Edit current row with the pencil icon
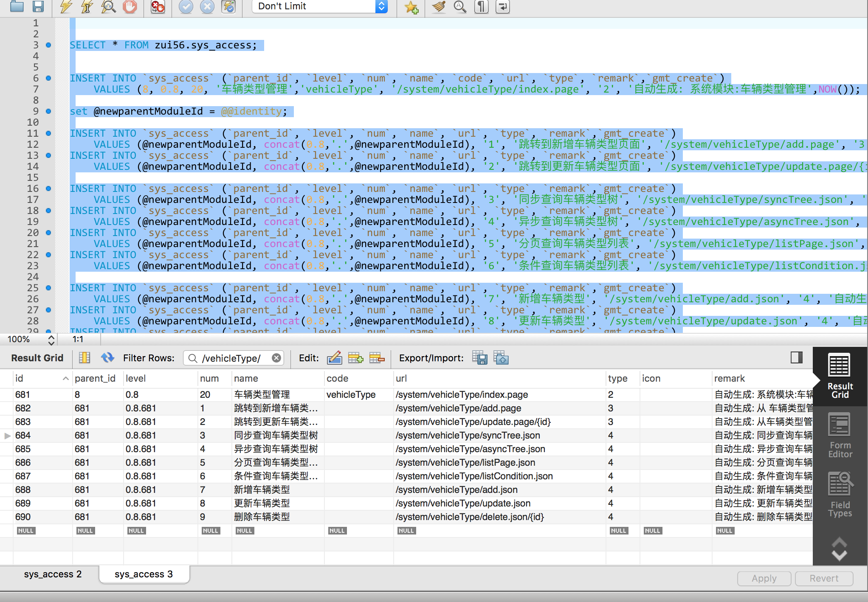Viewport: 868px width, 602px height. [x=334, y=358]
